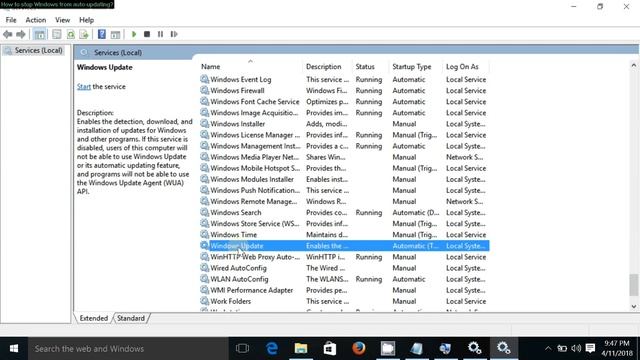Image resolution: width=640 pixels, height=360 pixels.
Task: Open Task View on the taskbar
Action: point(242,349)
